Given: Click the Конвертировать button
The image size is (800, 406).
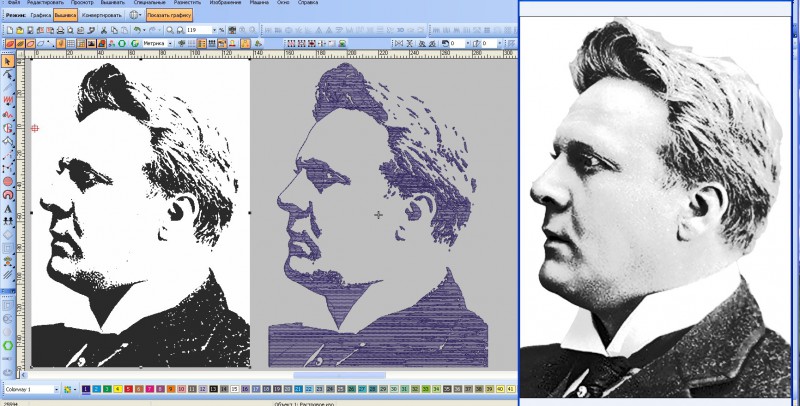Looking at the screenshot, I should [x=102, y=15].
